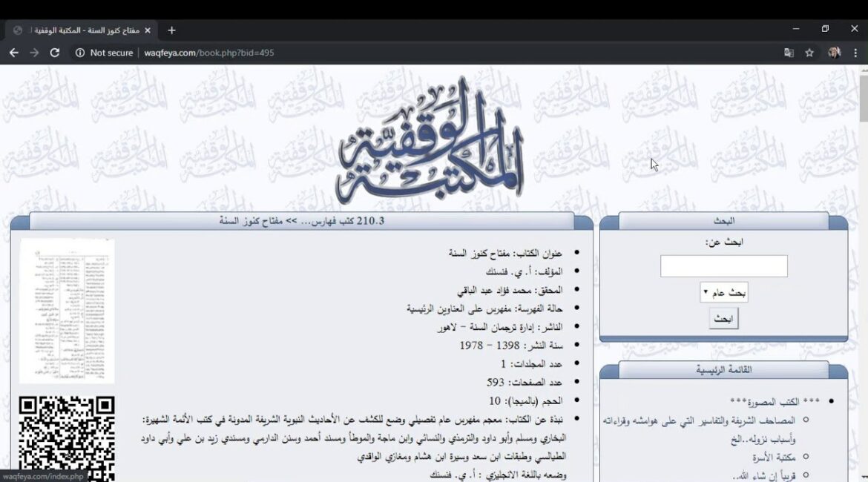Viewport: 868px width, 482px height.
Task: Translate this page icon
Action: coord(789,53)
